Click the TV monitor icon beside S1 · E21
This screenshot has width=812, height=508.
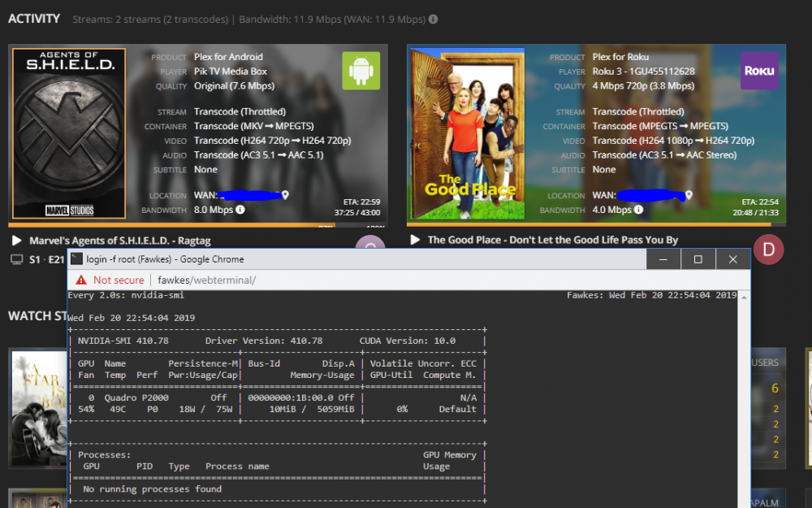(x=16, y=260)
